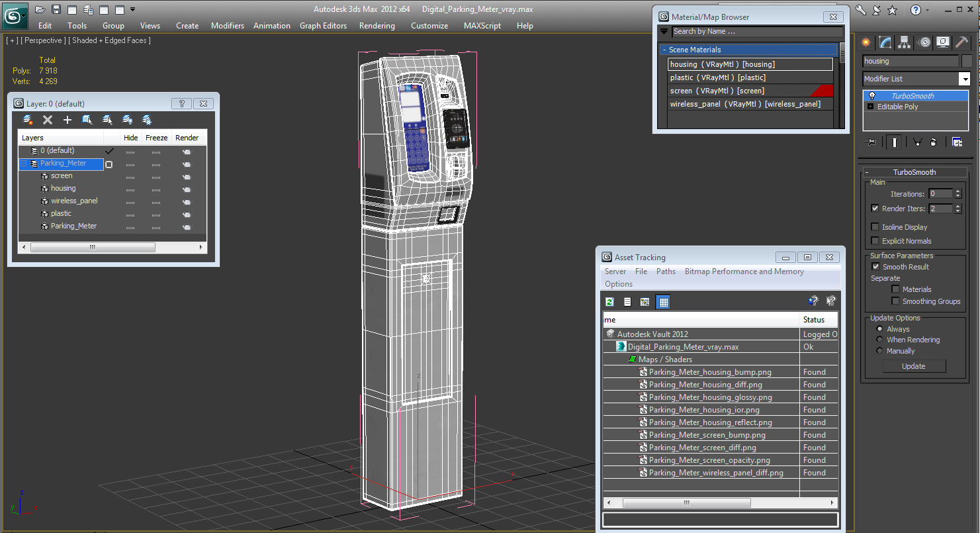This screenshot has height=533, width=980.
Task: Click the object color swatch beside housing name
Action: (x=967, y=61)
